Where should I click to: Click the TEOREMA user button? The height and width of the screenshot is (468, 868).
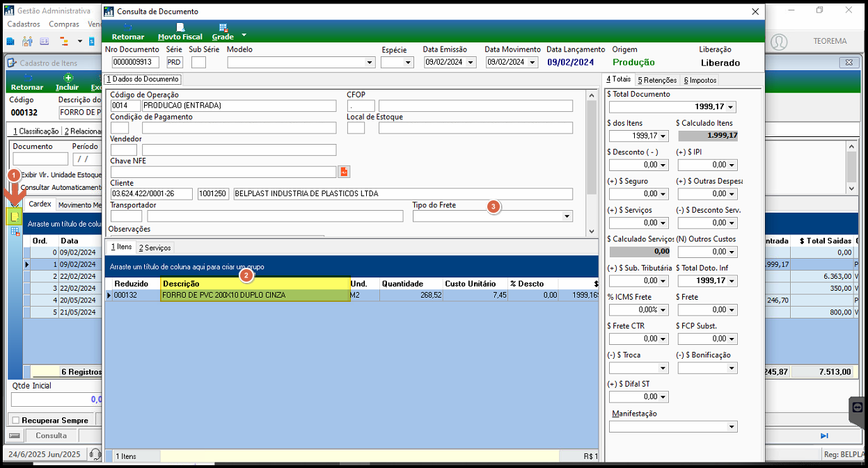pyautogui.click(x=830, y=42)
